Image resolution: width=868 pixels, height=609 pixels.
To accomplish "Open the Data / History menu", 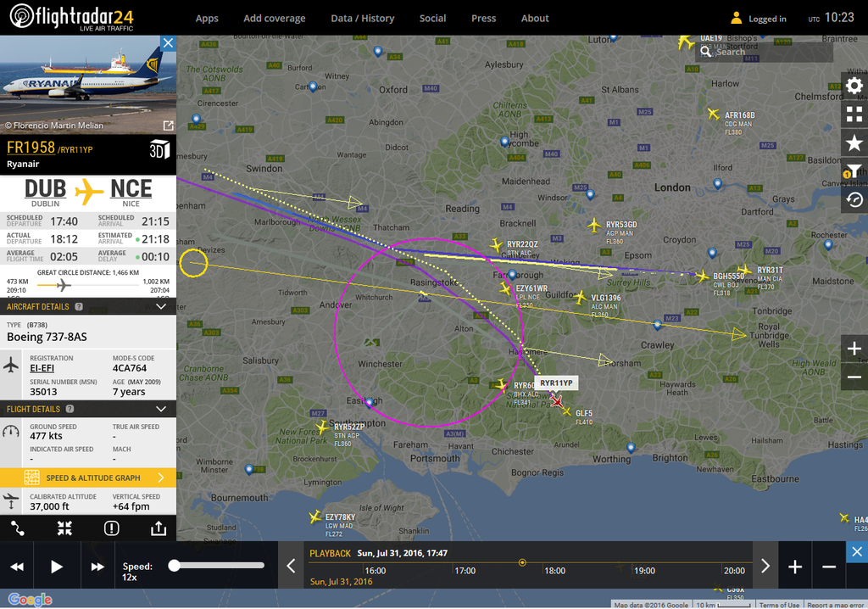I will pos(363,19).
